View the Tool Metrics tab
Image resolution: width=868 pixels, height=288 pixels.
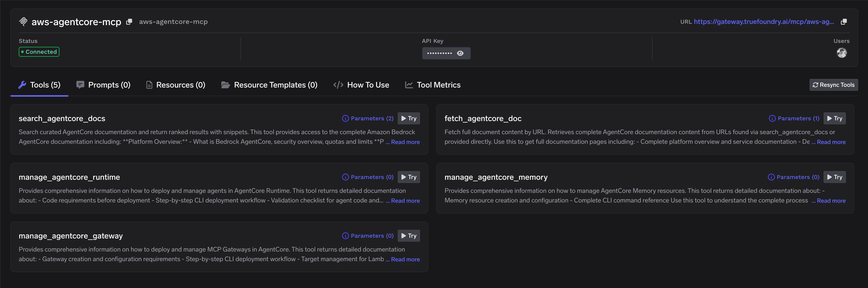click(x=433, y=85)
